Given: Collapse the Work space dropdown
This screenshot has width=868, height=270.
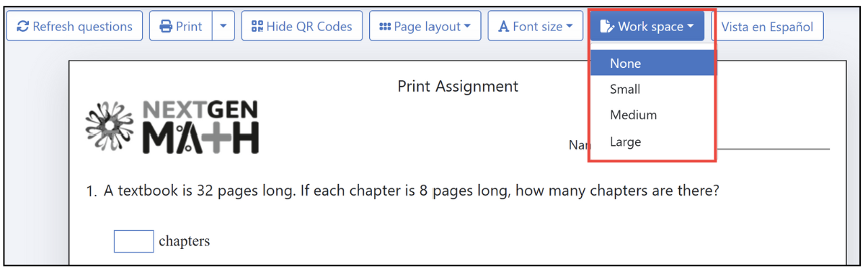Looking at the screenshot, I should tap(647, 27).
